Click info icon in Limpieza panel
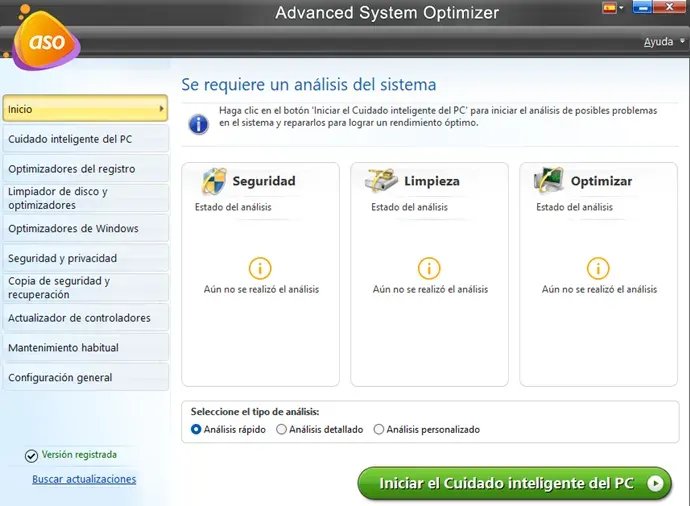This screenshot has height=506, width=690. click(429, 268)
